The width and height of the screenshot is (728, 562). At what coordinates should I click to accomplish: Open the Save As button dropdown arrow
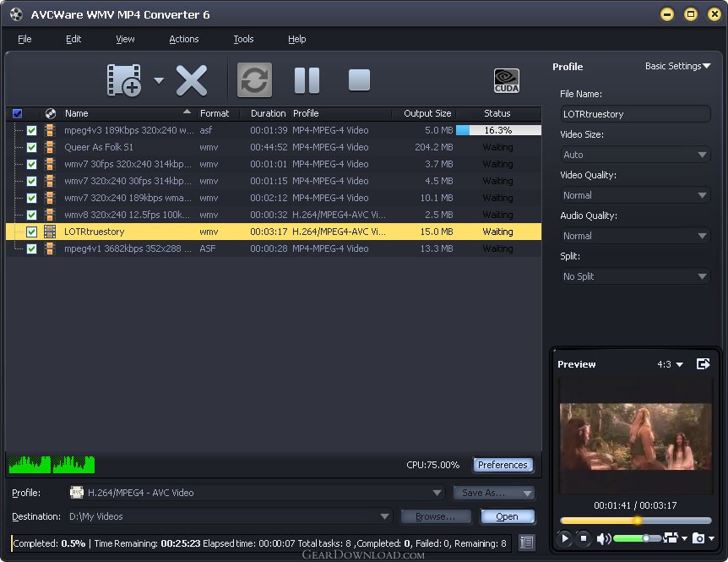tap(528, 493)
